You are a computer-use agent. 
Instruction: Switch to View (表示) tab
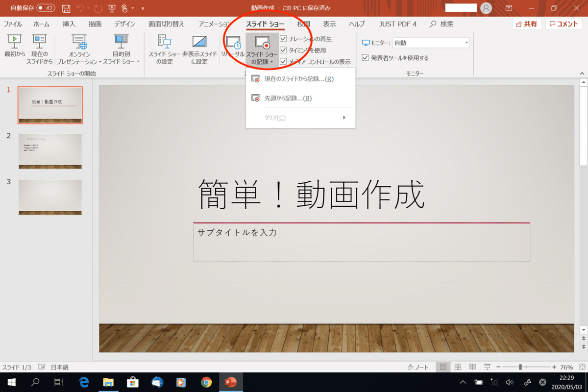(x=330, y=24)
